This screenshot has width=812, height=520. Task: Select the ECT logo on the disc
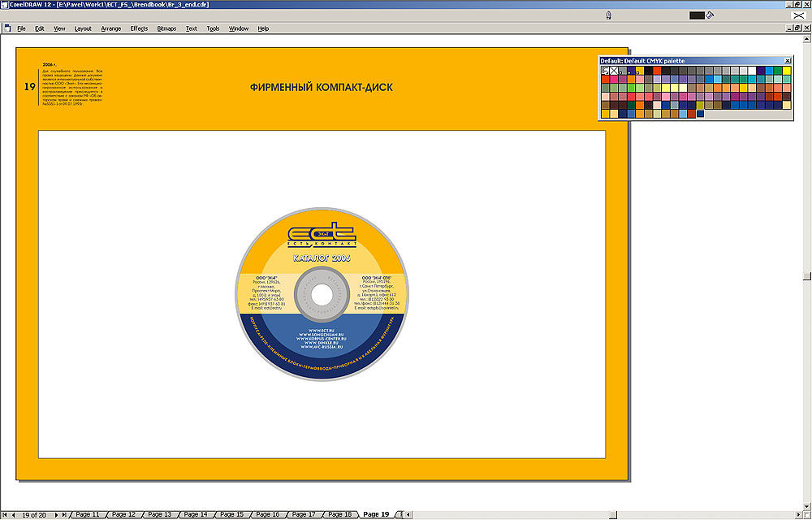click(322, 235)
